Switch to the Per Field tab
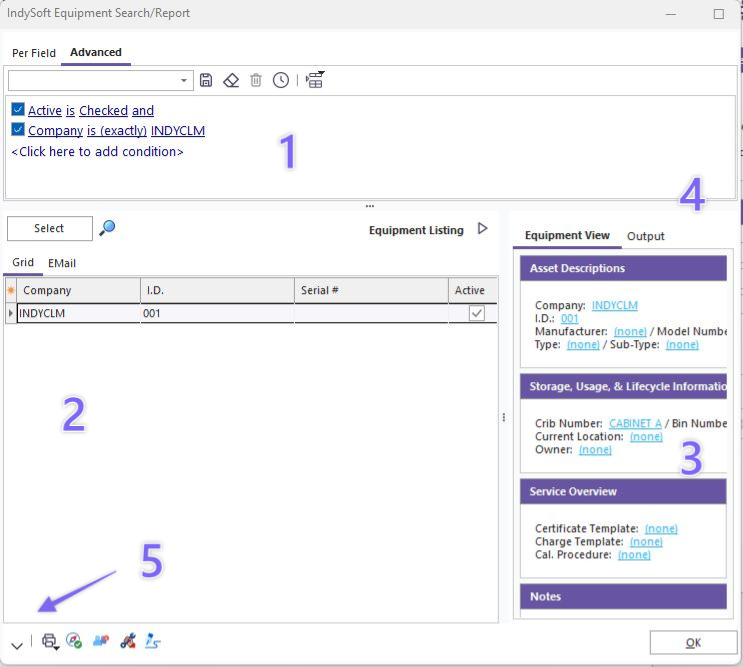The width and height of the screenshot is (743, 667). click(34, 53)
